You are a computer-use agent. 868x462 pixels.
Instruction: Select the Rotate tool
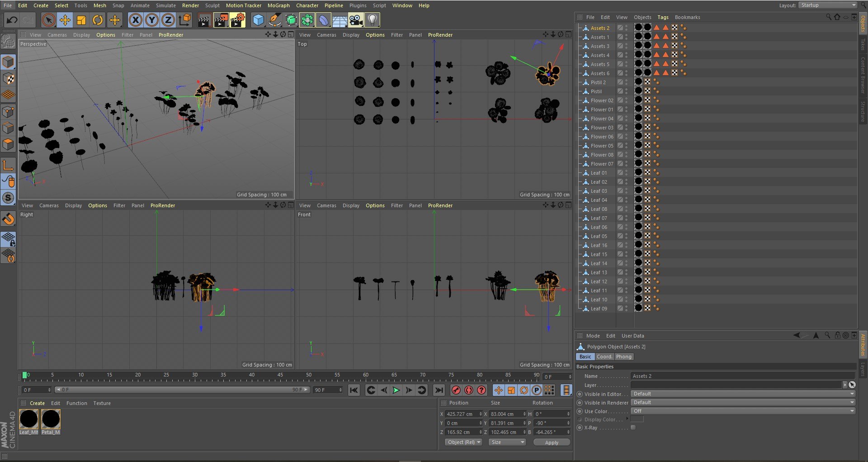click(98, 20)
